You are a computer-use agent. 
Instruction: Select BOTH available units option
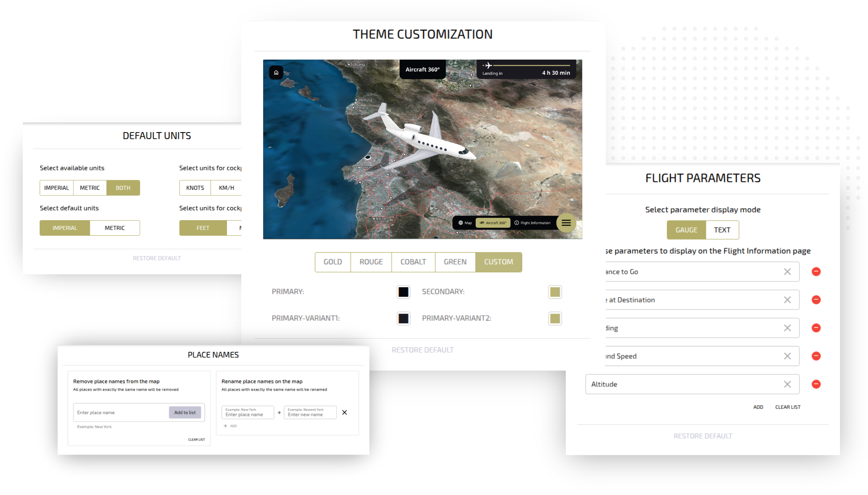point(123,188)
